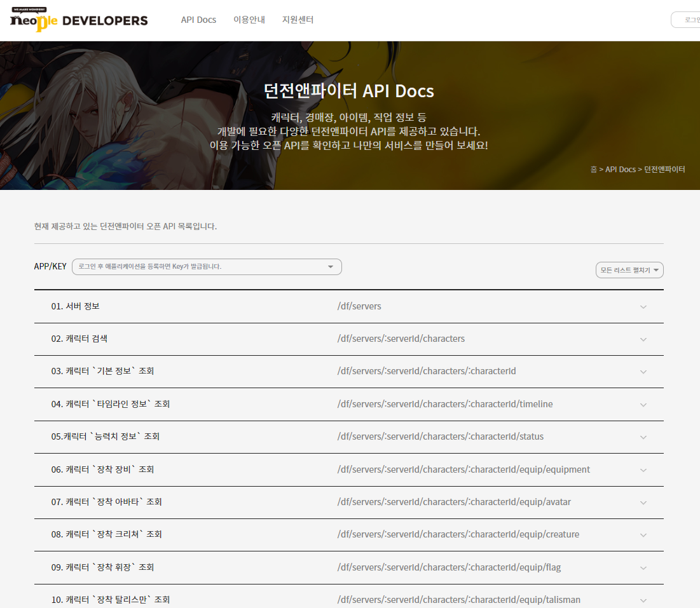This screenshot has width=700, height=608.
Task: Open the 모든 리스트 펼치기 dropdown
Action: pyautogui.click(x=629, y=270)
